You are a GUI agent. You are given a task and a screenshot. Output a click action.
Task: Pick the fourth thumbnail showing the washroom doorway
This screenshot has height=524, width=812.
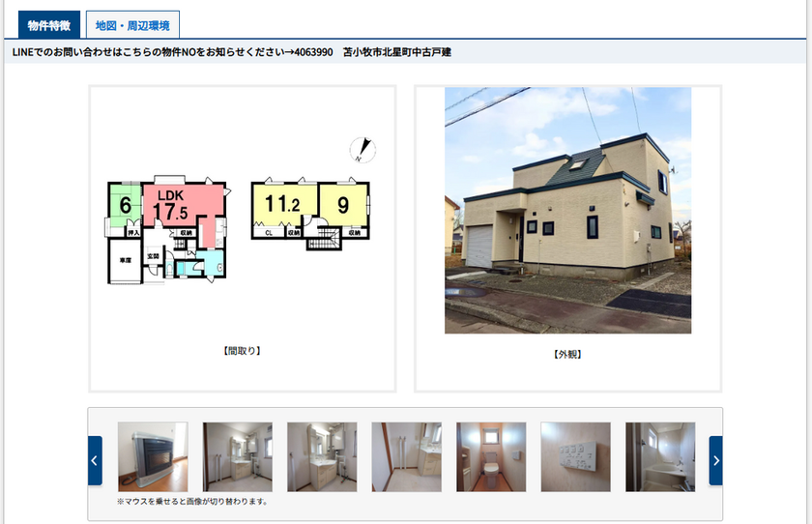click(x=406, y=457)
